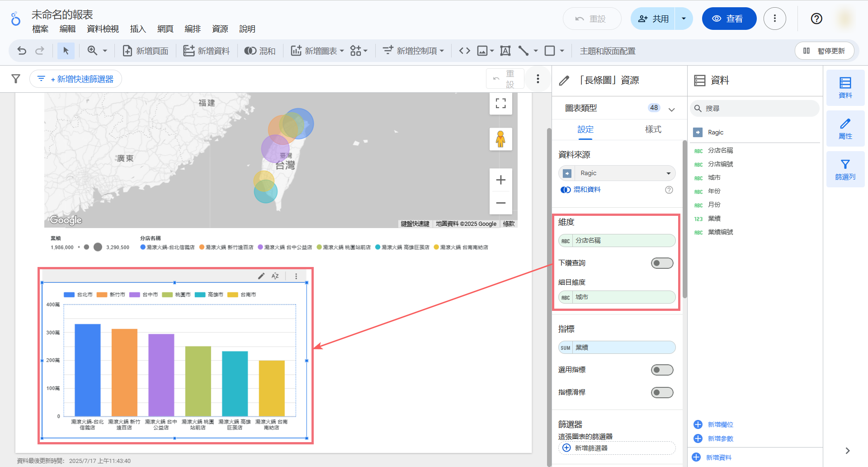Open the image insert dropdown arrow

click(x=492, y=51)
